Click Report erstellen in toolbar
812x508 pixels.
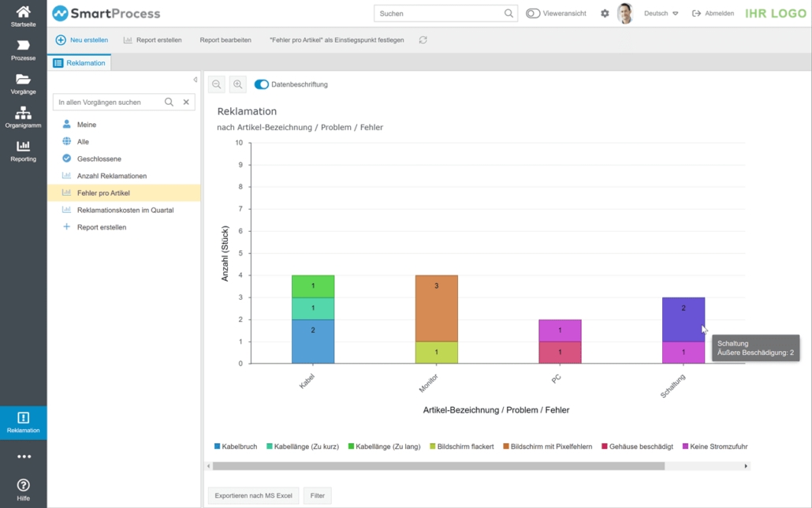pos(152,40)
